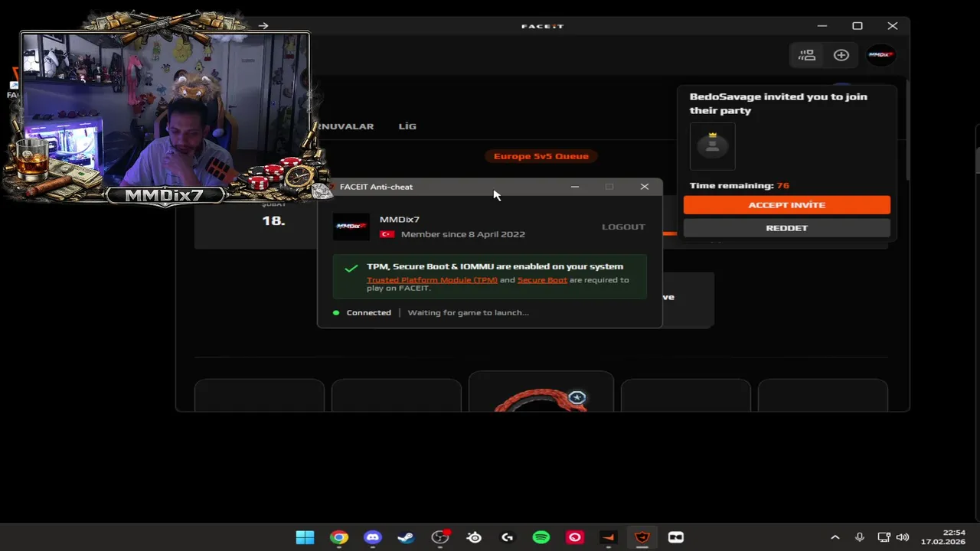
Task: Click the '18.' ranking value
Action: [x=273, y=220]
